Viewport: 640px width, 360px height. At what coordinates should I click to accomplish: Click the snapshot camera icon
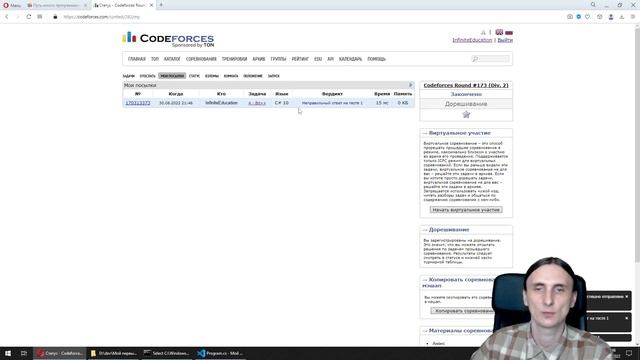(x=570, y=17)
